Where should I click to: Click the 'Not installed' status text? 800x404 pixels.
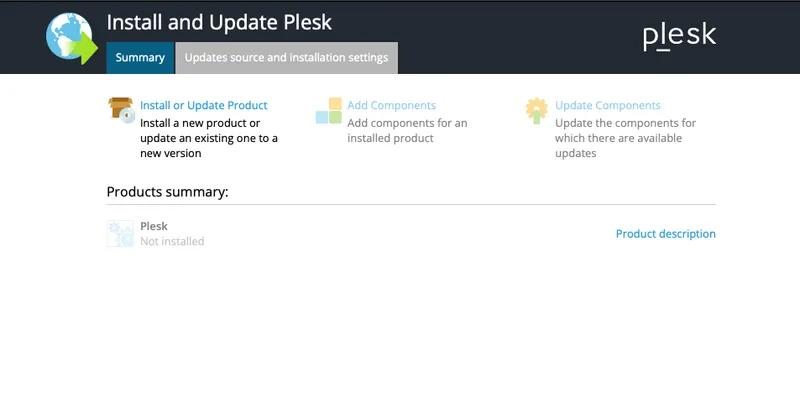[x=172, y=241]
